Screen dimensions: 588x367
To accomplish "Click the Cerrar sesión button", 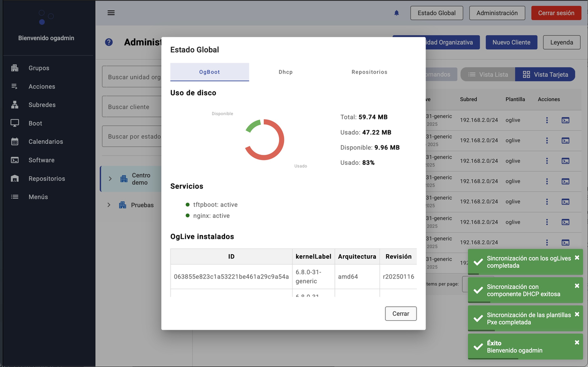I will (556, 13).
